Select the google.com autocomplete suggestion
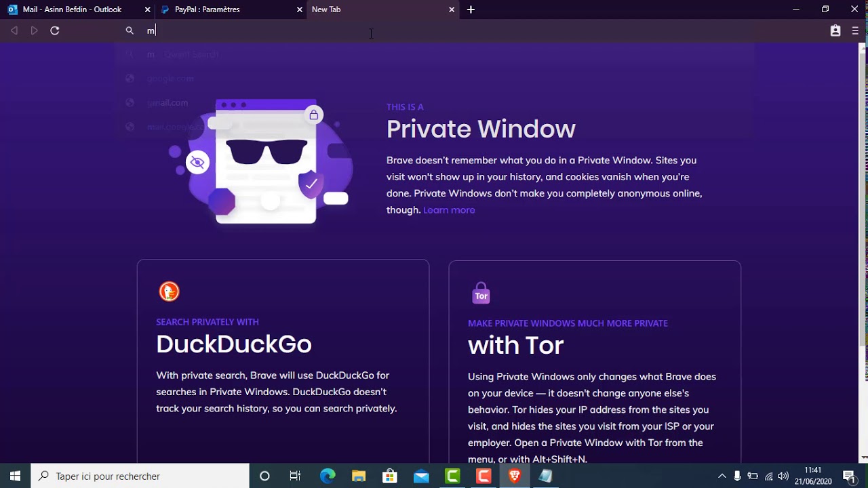This screenshot has width=868, height=488. click(x=434, y=79)
